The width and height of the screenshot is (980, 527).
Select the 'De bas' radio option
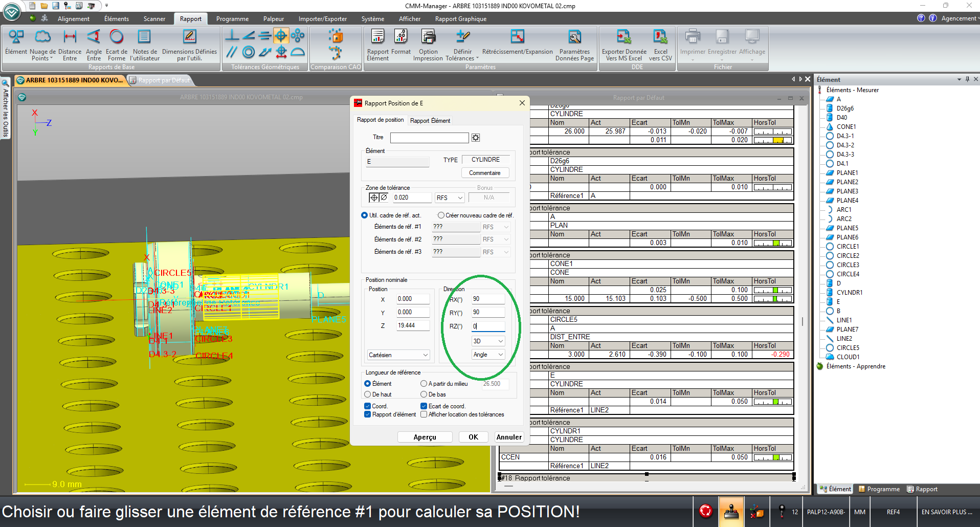[424, 394]
